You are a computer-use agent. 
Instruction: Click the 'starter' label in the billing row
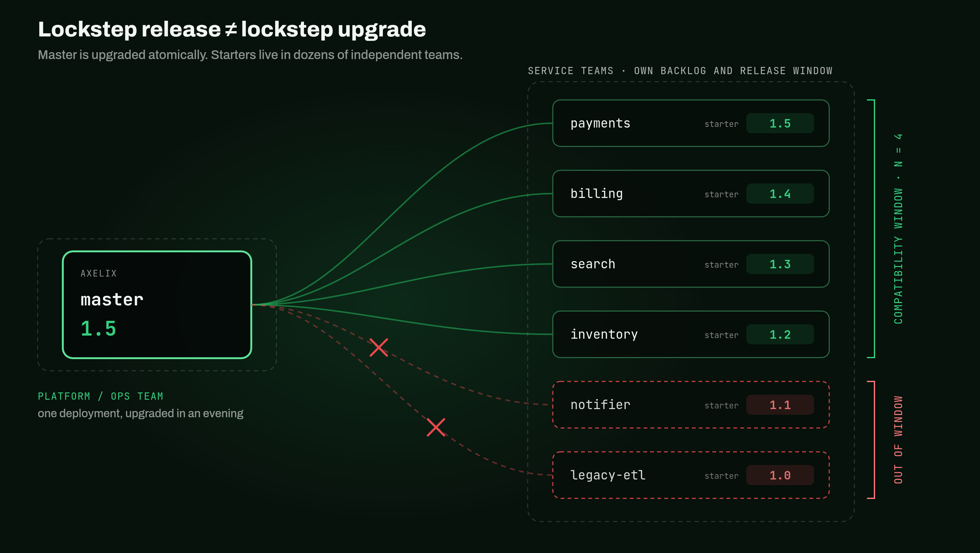(x=721, y=194)
